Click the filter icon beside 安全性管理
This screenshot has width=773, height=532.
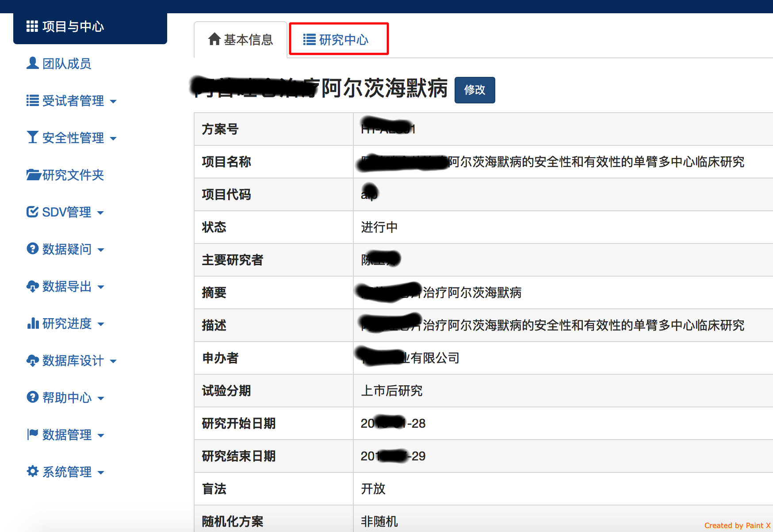tap(32, 137)
